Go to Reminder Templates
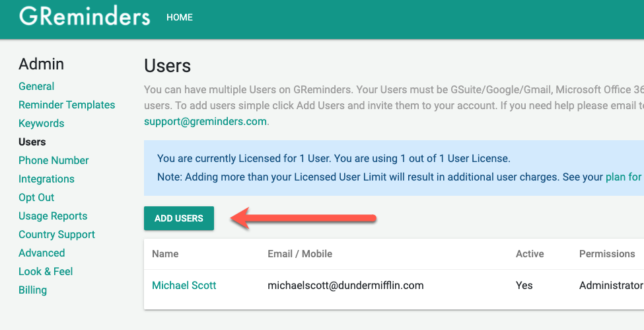This screenshot has width=644, height=330. point(67,105)
